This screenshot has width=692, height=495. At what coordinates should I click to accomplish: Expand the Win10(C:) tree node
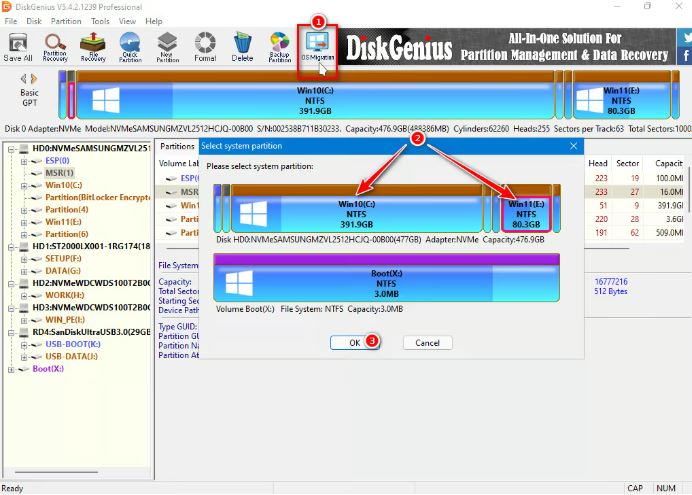pyautogui.click(x=23, y=185)
